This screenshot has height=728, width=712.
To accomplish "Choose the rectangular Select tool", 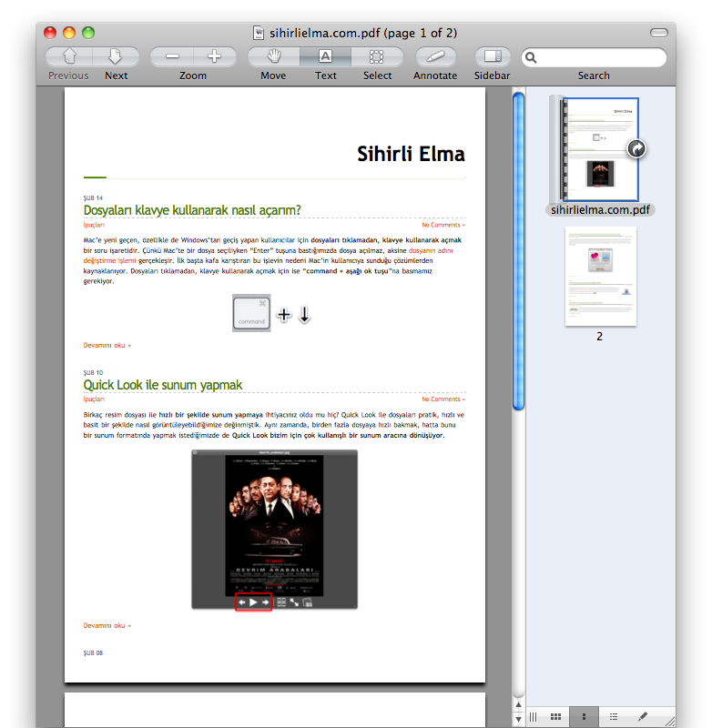I will (376, 56).
